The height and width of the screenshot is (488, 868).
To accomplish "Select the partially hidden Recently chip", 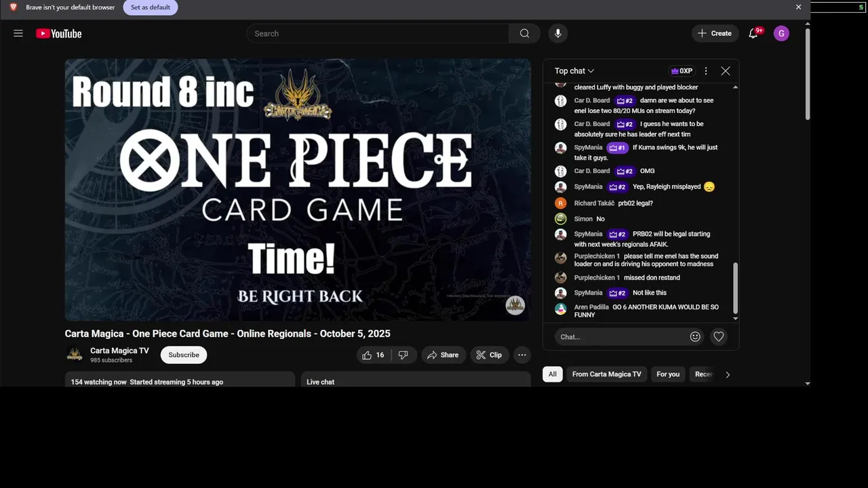I will click(x=703, y=374).
